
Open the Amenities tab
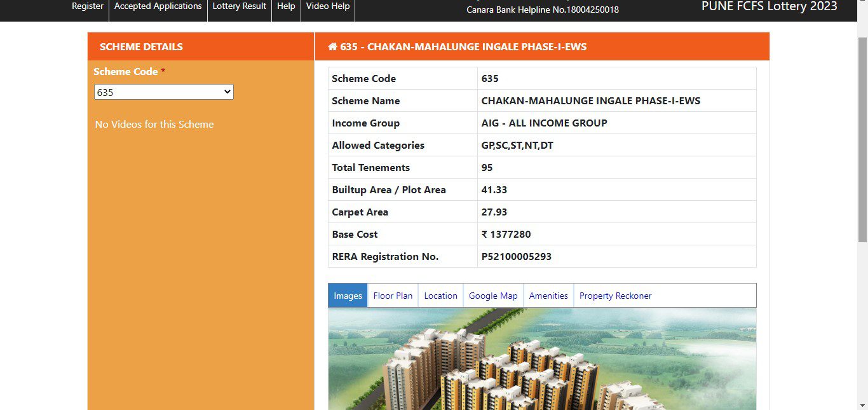(x=548, y=295)
